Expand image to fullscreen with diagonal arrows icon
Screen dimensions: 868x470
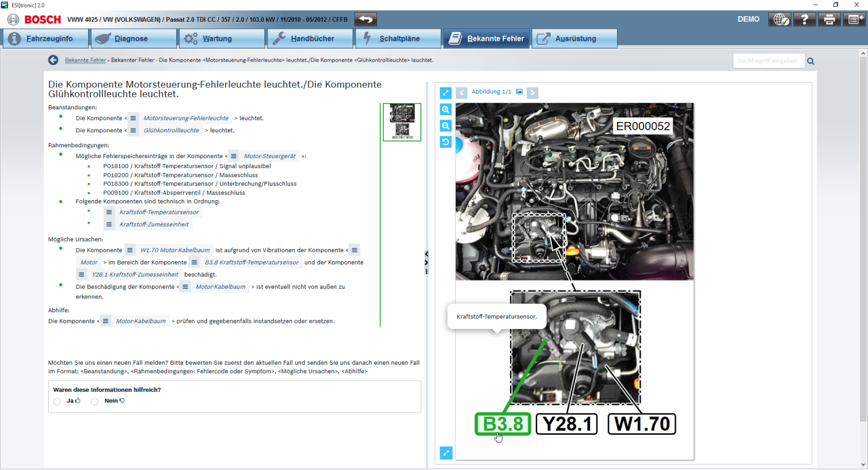pos(446,93)
